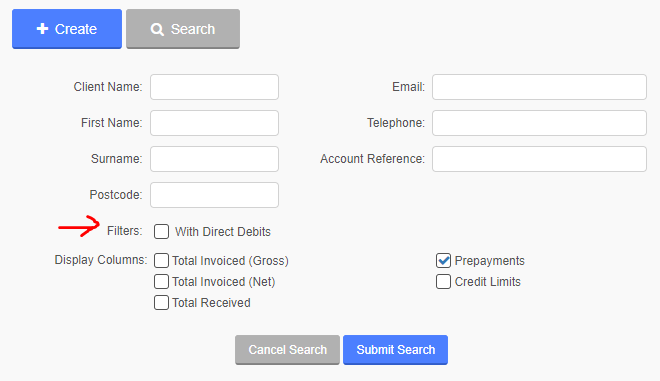Submit the search with Submit Search
660x381 pixels.
click(x=395, y=349)
